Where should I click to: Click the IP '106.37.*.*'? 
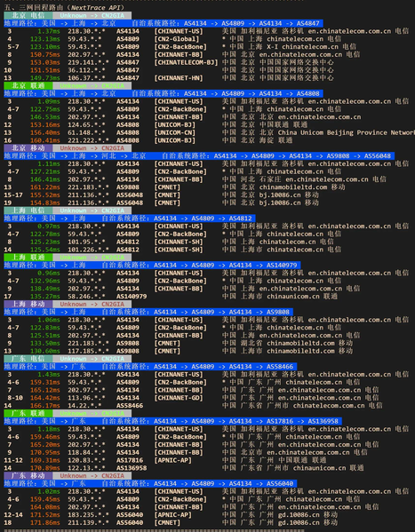click(x=86, y=77)
